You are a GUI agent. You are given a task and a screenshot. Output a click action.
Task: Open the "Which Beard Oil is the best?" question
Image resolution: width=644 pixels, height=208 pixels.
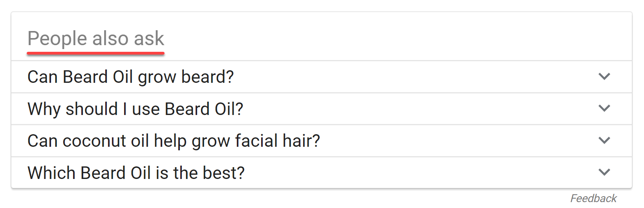tap(136, 173)
